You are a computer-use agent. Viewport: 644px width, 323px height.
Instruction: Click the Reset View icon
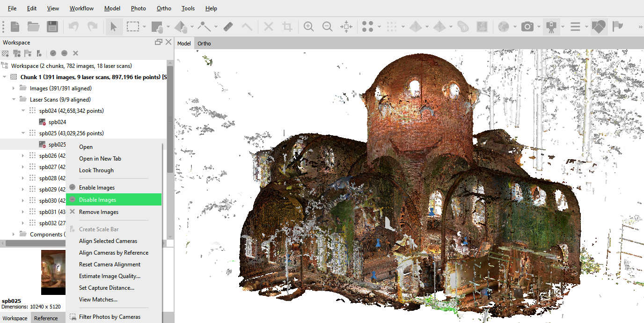point(346,27)
